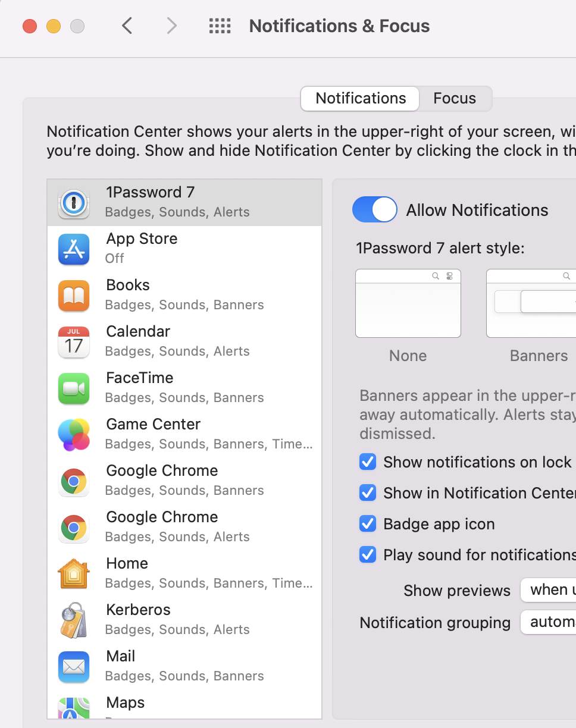Viewport: 576px width, 728px height.
Task: Click the Kerberos keys icon
Action: 74,620
